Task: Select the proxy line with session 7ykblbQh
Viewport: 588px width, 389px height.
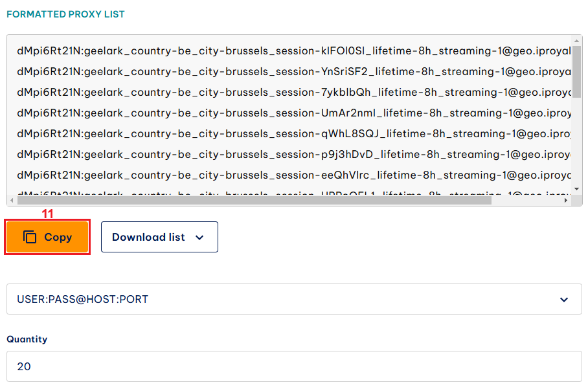Action: click(x=291, y=92)
